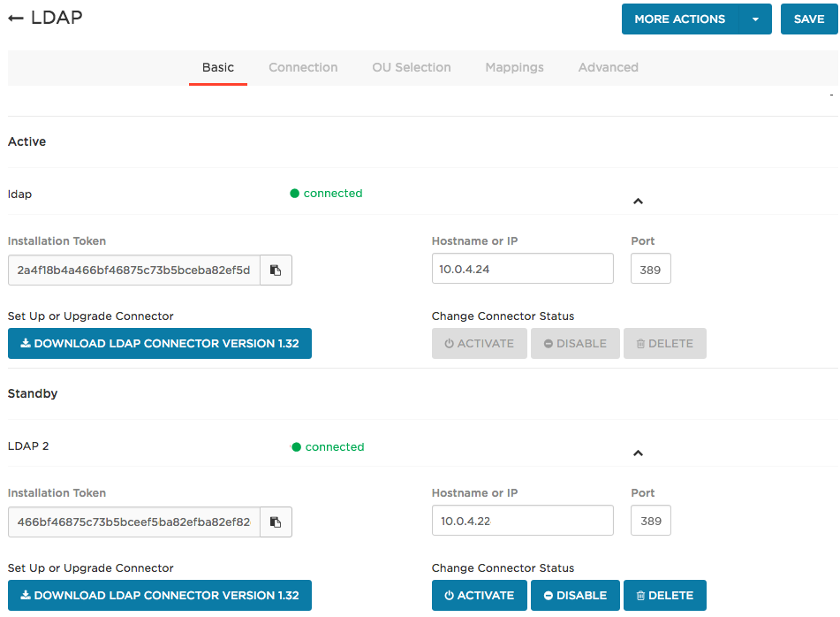Click LDAP 2's Port field
The width and height of the screenshot is (840, 617).
tap(650, 521)
